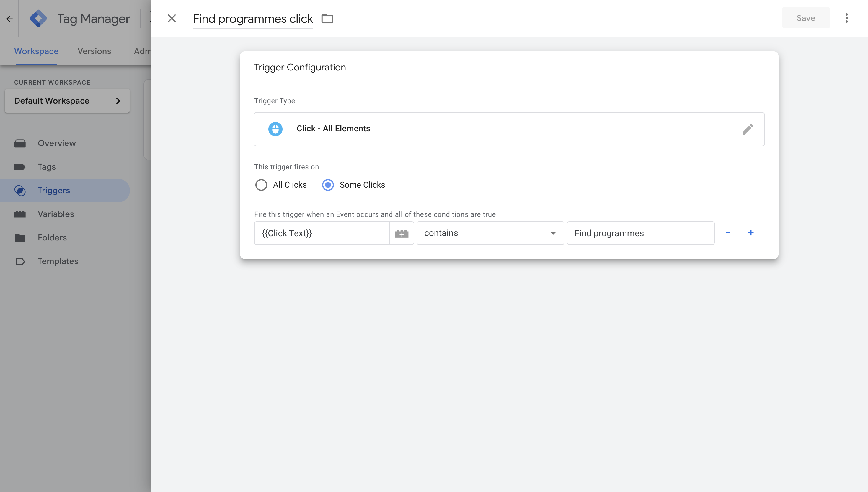Screen dimensions: 868x492
Task: Switch to the Workspace tab
Action: pos(36,51)
